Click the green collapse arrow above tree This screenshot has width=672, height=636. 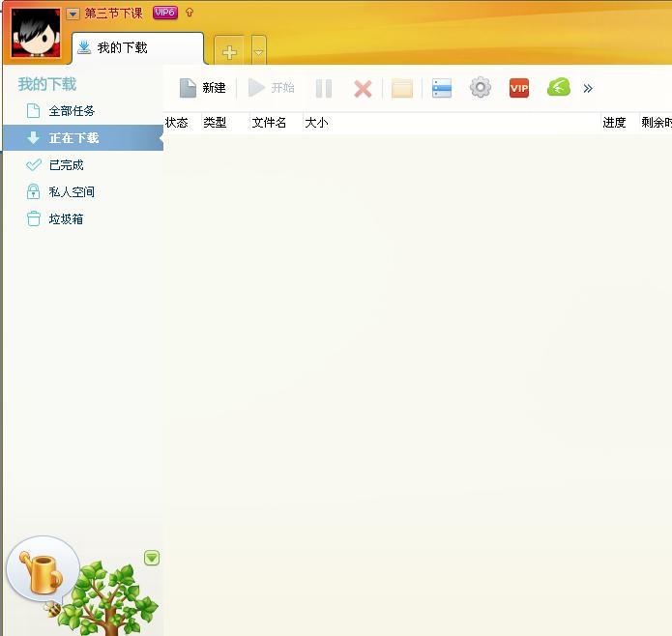pyautogui.click(x=152, y=558)
